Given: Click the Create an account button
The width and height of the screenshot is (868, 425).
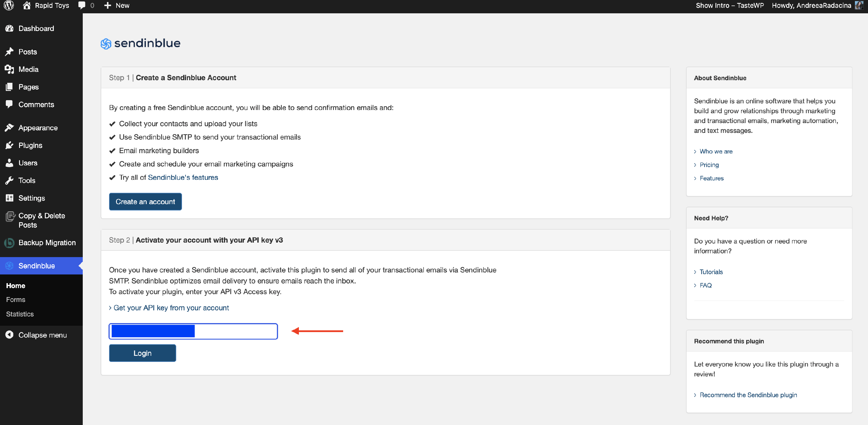Looking at the screenshot, I should (145, 201).
